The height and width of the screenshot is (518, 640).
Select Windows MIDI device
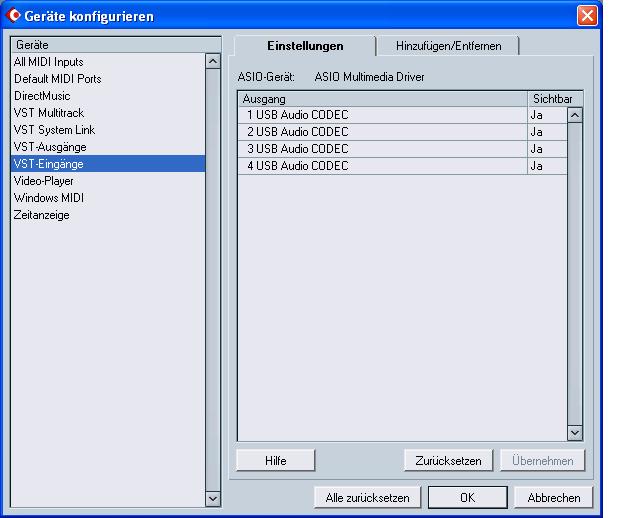(x=108, y=198)
